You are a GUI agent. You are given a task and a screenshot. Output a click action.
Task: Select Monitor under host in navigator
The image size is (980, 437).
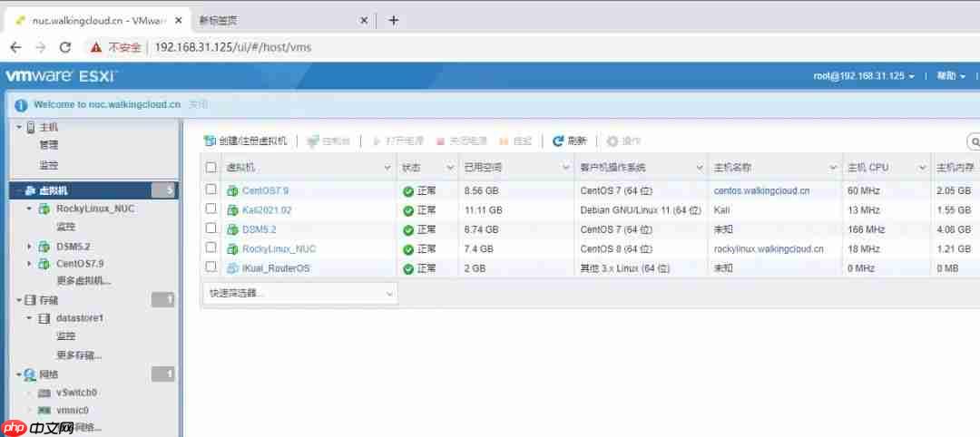[x=49, y=165]
